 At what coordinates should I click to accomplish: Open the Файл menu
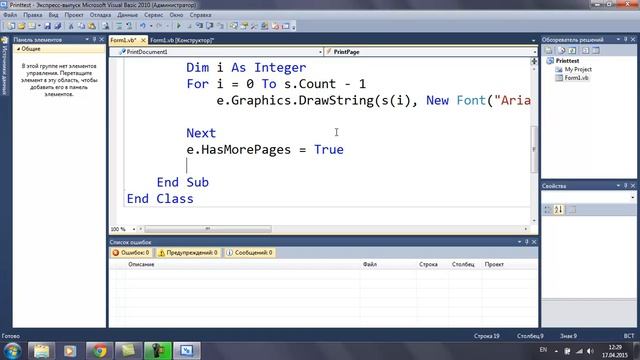[10, 15]
